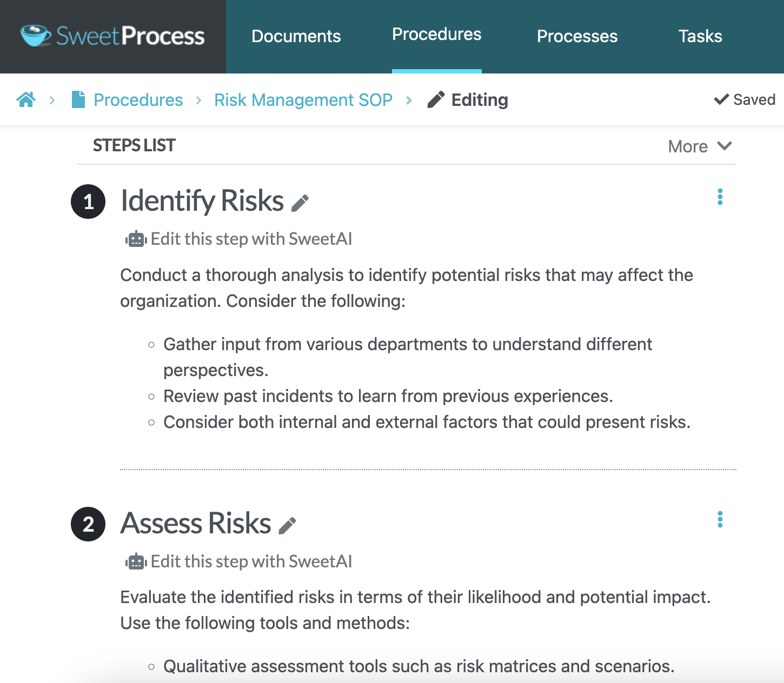Screen dimensions: 784x683
Task: Switch to the Processes tab
Action: click(577, 36)
